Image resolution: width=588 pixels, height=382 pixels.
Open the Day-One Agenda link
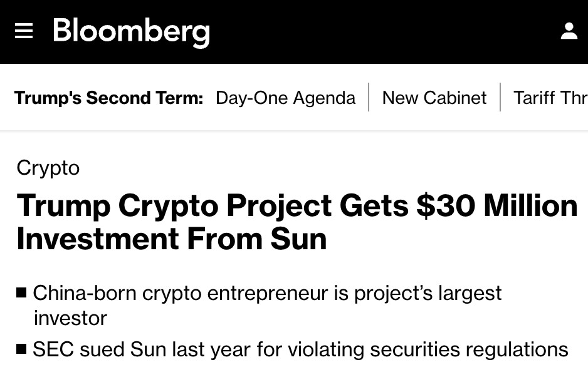click(285, 98)
